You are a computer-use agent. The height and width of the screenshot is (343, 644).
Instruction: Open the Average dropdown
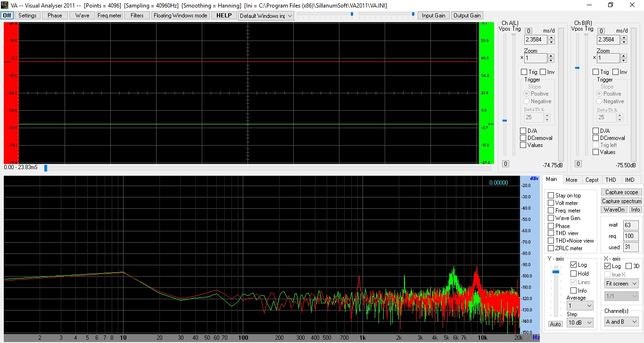pos(580,306)
